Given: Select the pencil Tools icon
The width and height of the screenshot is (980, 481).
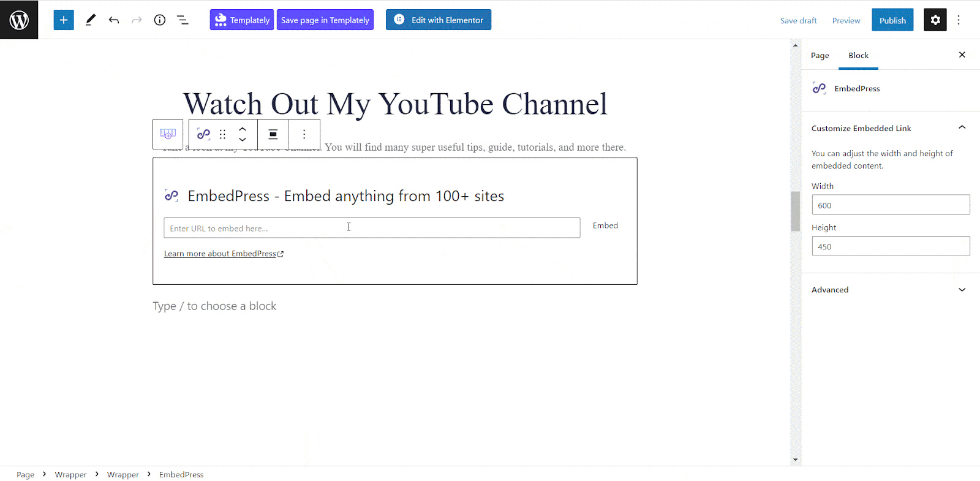Looking at the screenshot, I should click(90, 20).
